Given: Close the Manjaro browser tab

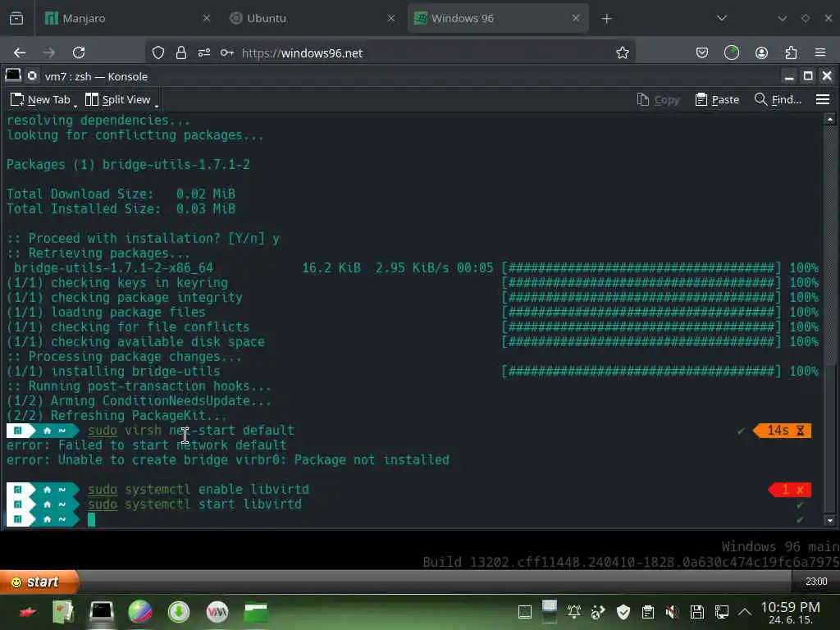Looking at the screenshot, I should tap(206, 18).
